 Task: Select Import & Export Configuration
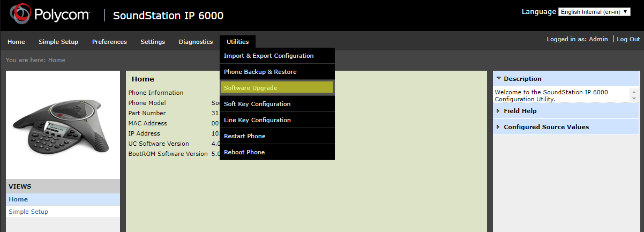[x=269, y=56]
